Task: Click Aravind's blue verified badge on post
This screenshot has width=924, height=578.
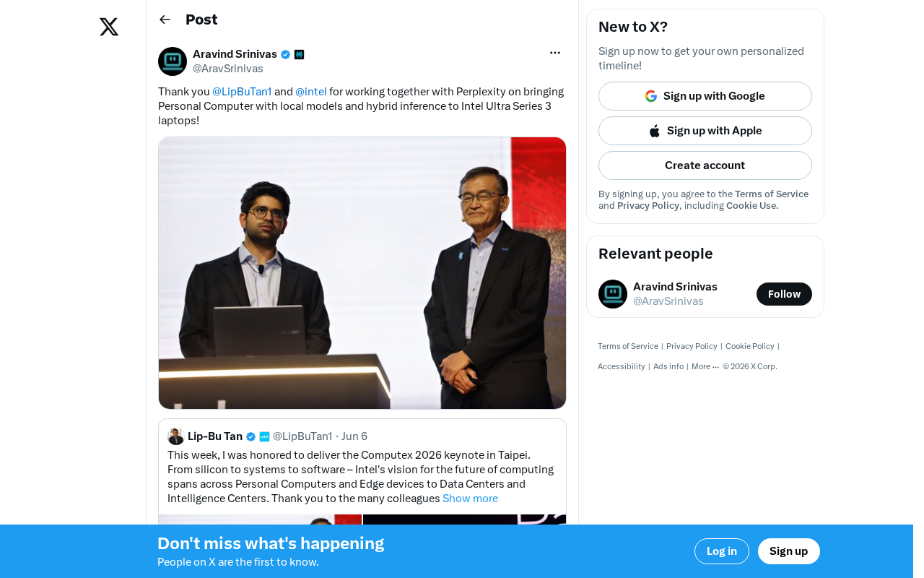Action: pyautogui.click(x=286, y=54)
